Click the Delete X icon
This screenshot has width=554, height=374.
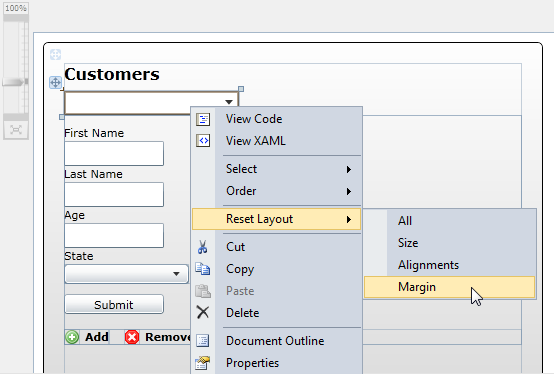[x=203, y=312]
